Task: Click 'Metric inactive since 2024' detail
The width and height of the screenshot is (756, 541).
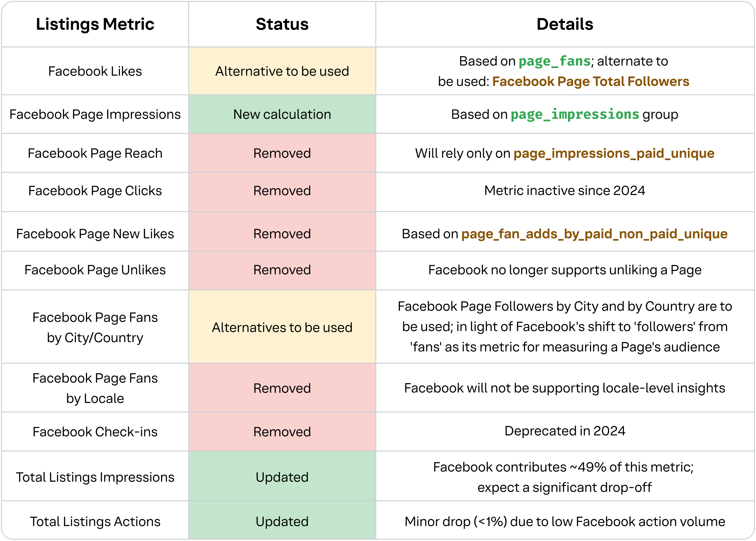Action: pos(565,191)
